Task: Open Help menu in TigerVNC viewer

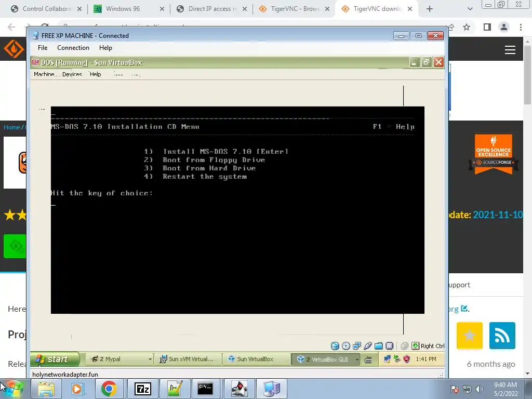Action: click(105, 48)
